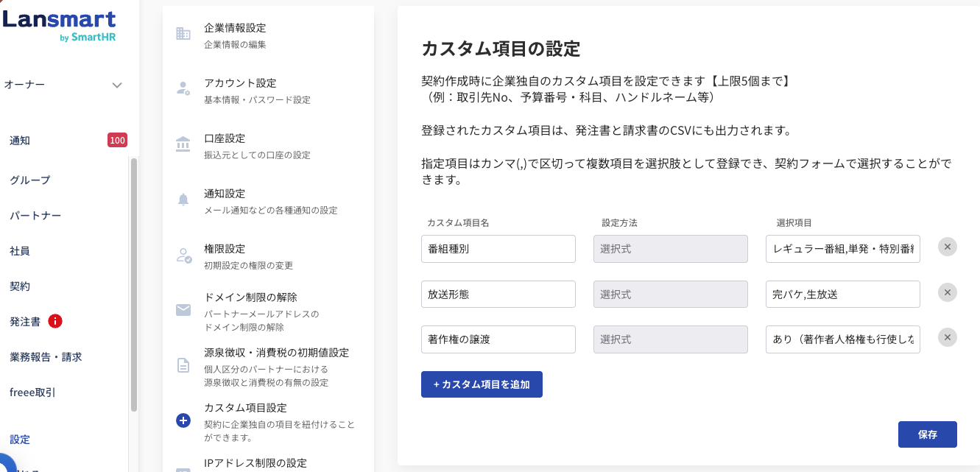Click the bell icon for 通知設定

[183, 200]
